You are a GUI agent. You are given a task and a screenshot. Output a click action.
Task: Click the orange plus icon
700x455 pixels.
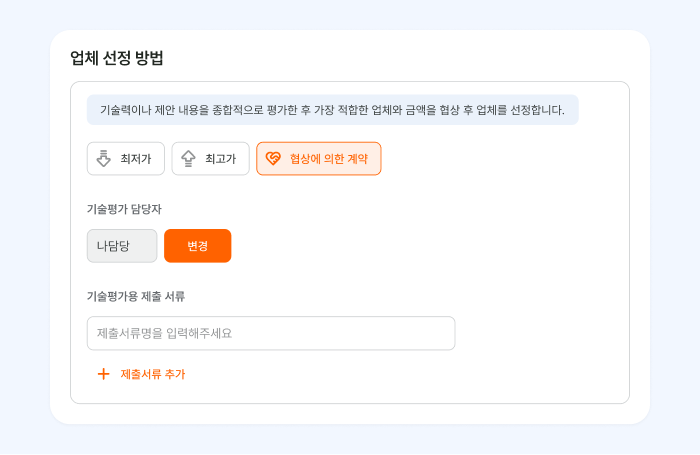pyautogui.click(x=104, y=374)
